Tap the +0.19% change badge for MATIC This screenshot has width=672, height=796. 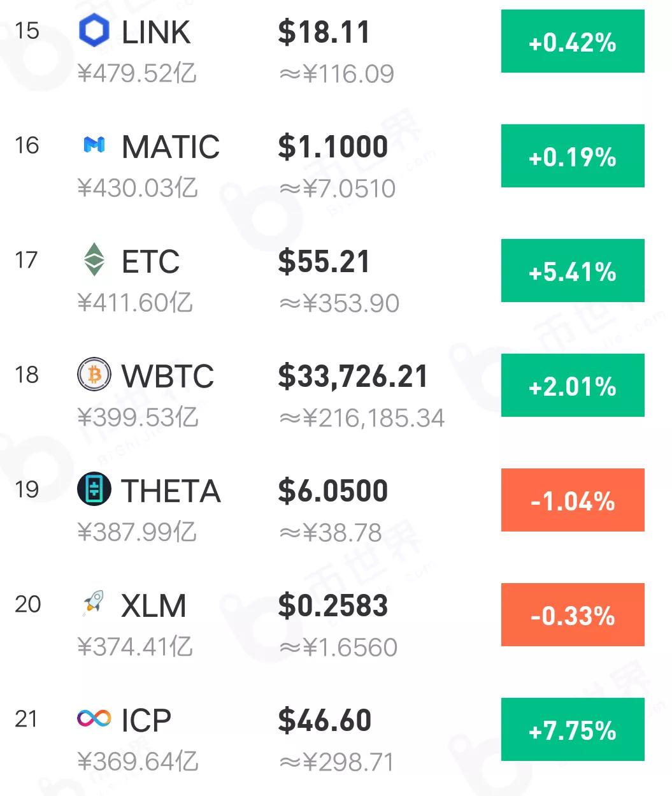(x=573, y=156)
